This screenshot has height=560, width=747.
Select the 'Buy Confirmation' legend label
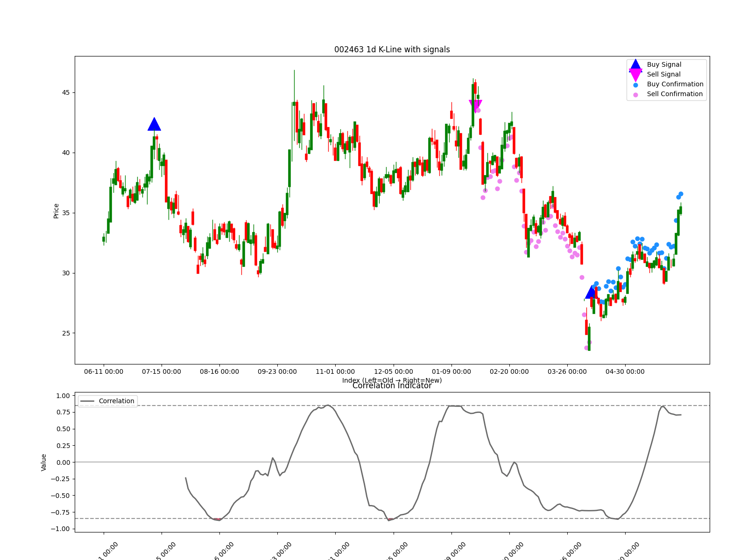click(675, 84)
